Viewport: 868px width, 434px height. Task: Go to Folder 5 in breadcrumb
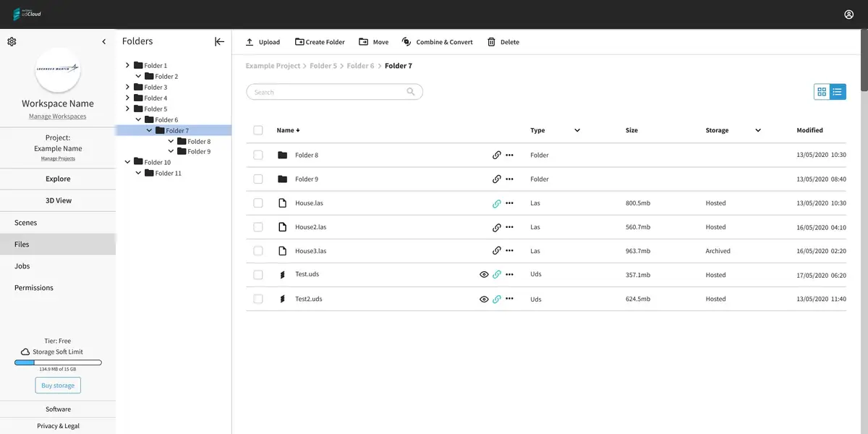tap(323, 66)
